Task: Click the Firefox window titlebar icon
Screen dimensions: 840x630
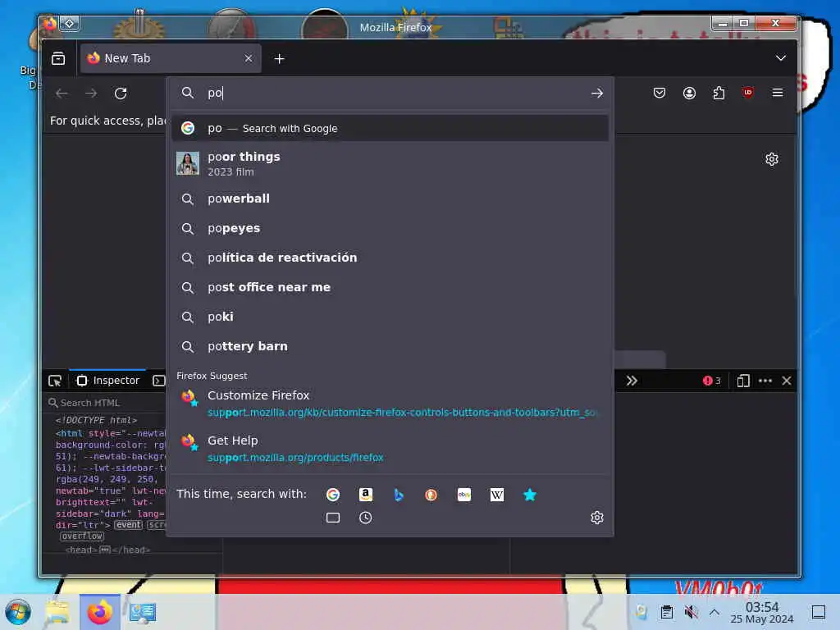Action: (x=49, y=23)
